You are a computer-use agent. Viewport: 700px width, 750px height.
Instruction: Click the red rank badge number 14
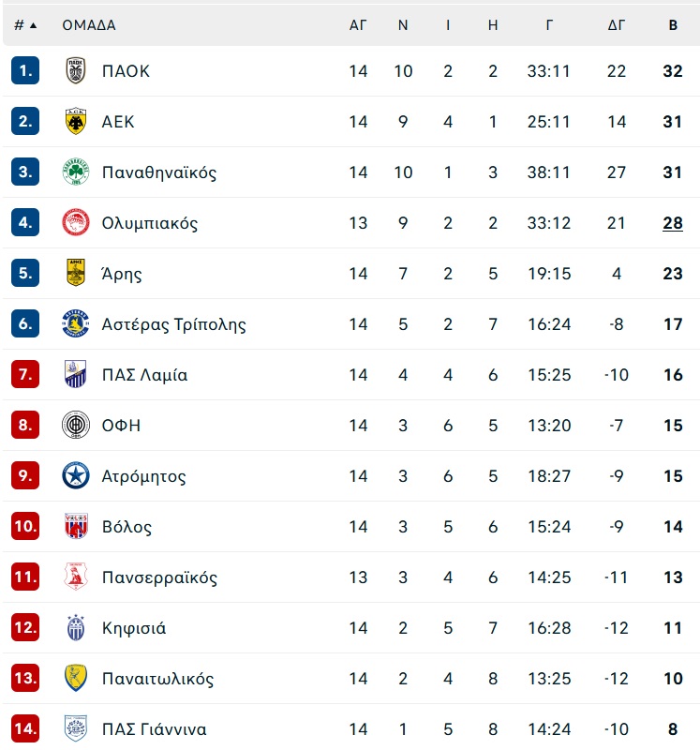coord(25,728)
